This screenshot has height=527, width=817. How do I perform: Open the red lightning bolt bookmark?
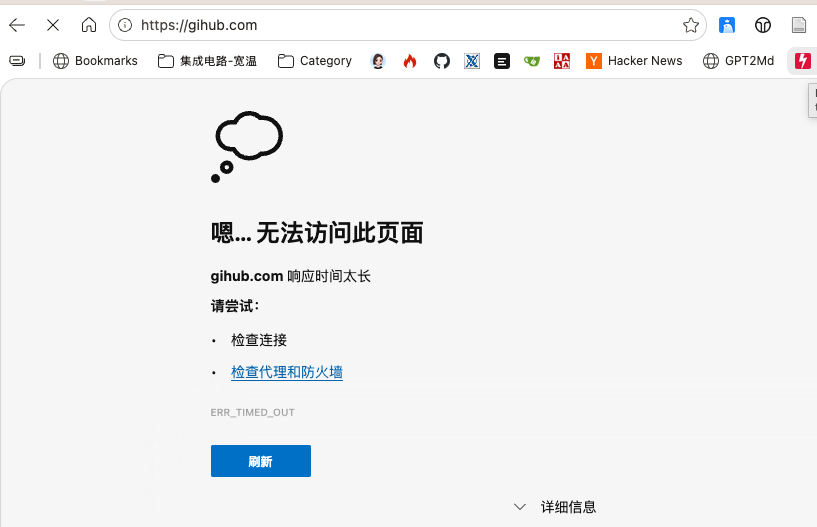802,61
